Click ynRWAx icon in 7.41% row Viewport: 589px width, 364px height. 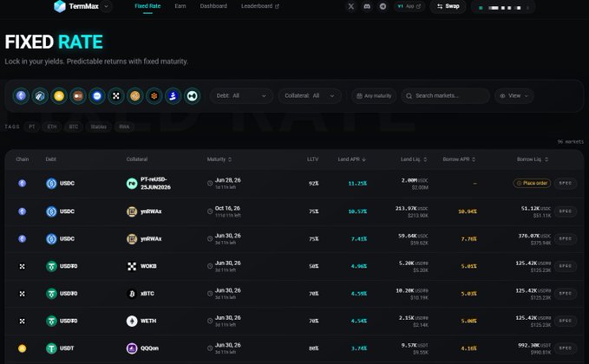(x=132, y=239)
